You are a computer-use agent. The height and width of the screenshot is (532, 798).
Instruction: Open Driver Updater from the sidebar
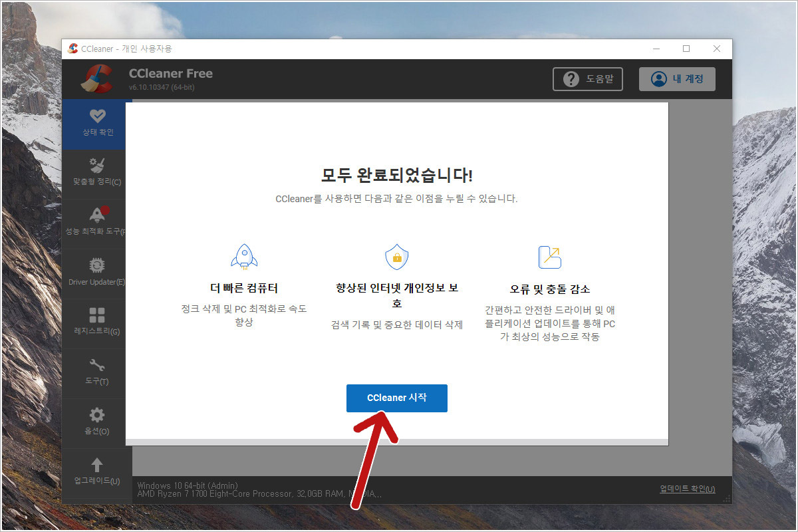coord(97,273)
